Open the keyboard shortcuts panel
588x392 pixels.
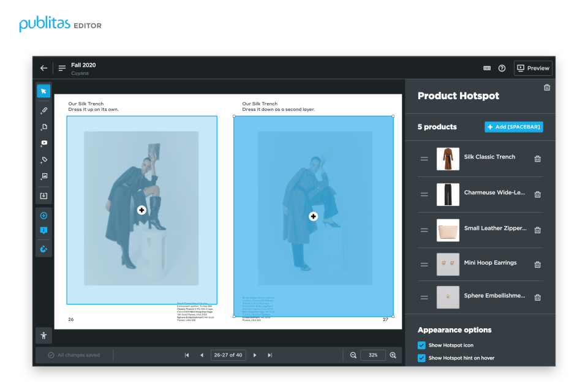486,68
